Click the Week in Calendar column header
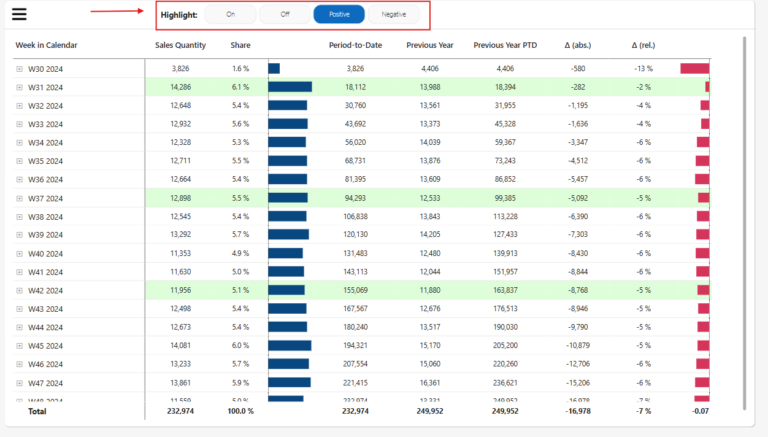This screenshot has width=768, height=437. [46, 45]
